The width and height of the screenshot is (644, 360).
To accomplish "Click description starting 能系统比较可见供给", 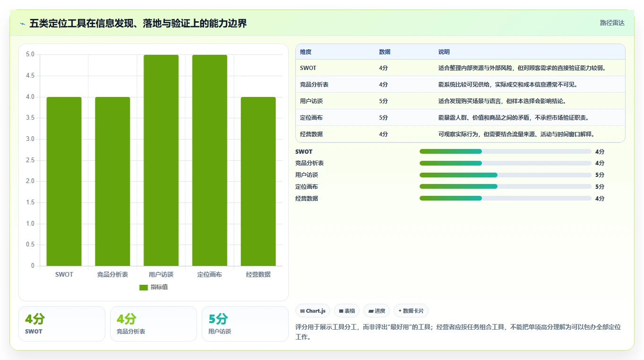I will (508, 84).
